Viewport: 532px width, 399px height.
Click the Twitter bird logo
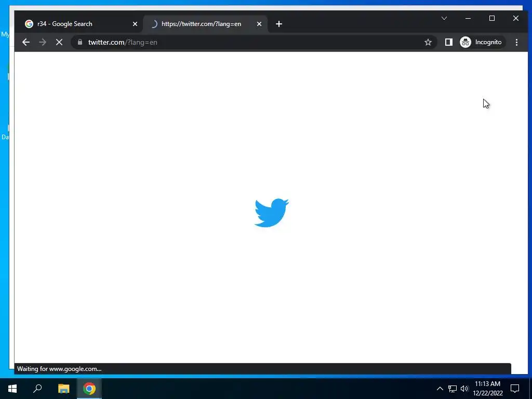[x=271, y=212]
